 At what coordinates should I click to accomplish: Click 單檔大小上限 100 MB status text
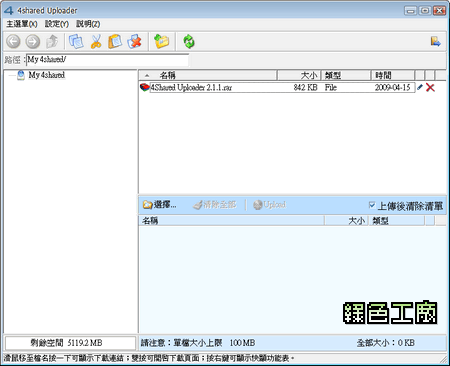[214, 343]
